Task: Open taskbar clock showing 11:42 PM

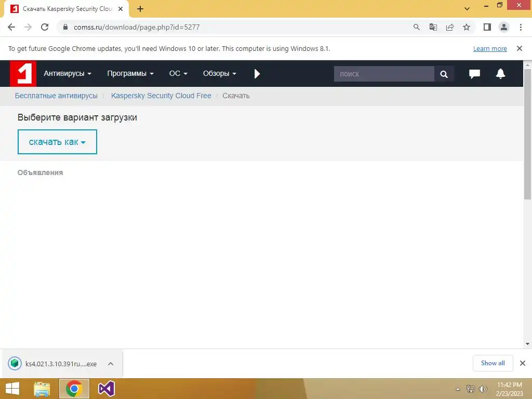Action: [509, 389]
